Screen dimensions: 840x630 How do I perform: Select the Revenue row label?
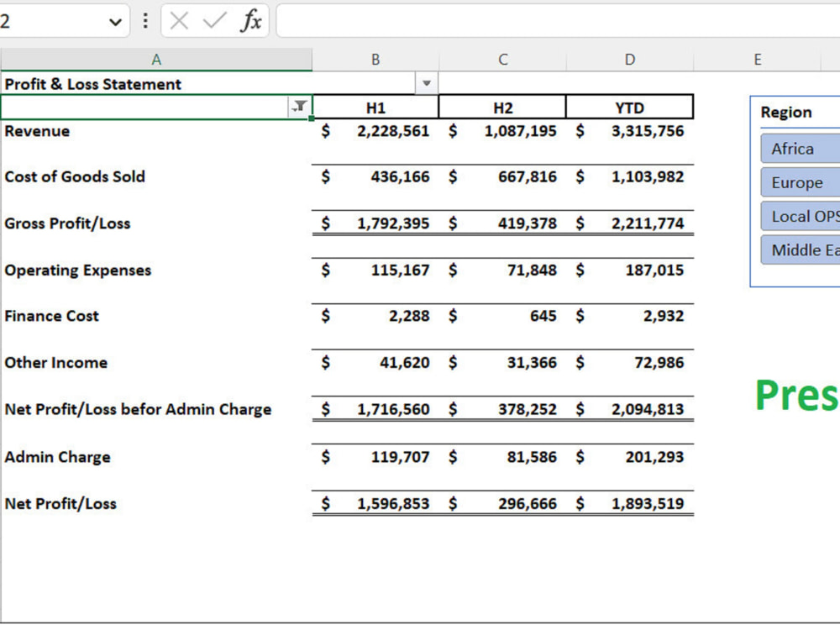point(37,131)
